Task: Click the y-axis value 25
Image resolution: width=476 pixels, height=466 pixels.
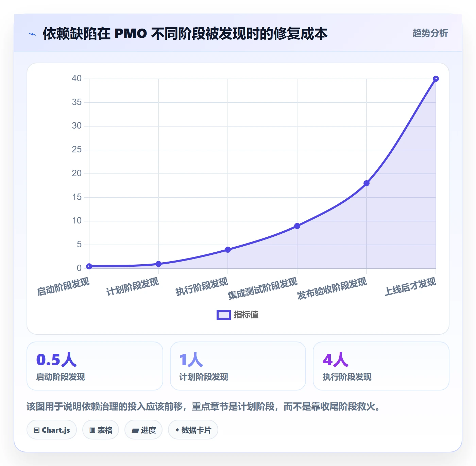Action: 77,150
